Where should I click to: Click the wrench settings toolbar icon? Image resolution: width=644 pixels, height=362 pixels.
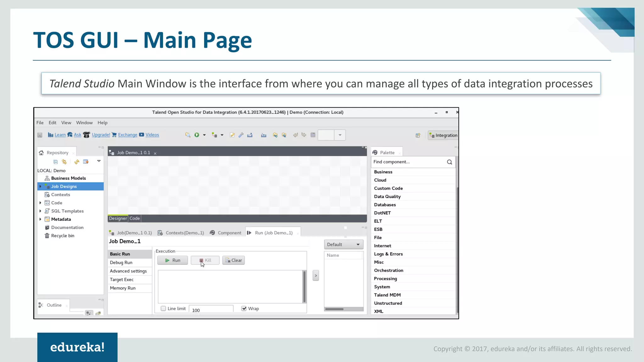click(241, 135)
